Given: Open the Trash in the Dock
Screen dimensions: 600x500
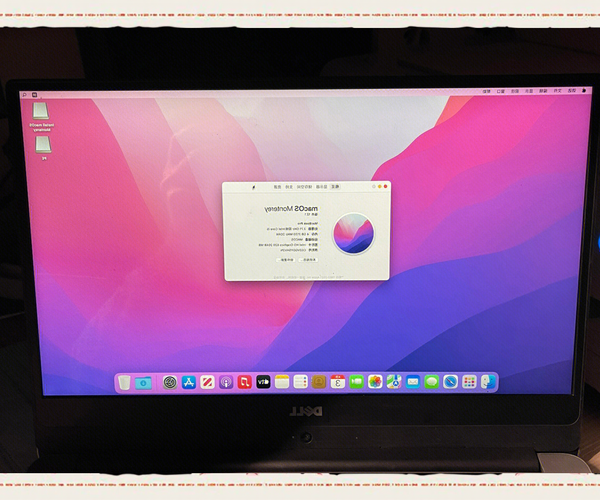Looking at the screenshot, I should point(123,382).
